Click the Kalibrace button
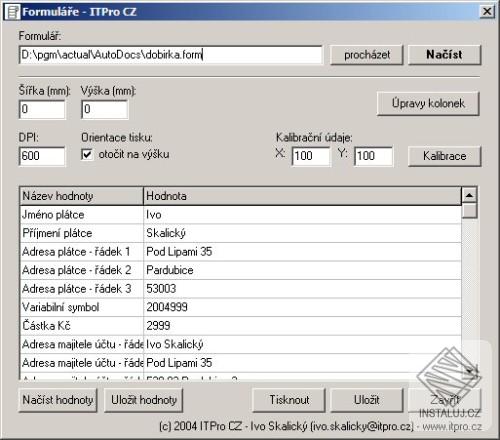This screenshot has width=500, height=440. [x=445, y=156]
